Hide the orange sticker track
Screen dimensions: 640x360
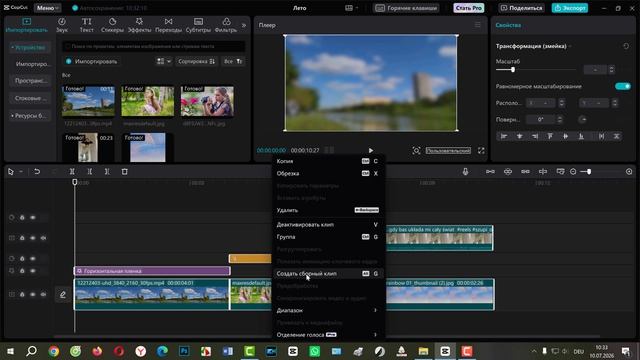pyautogui.click(x=33, y=258)
